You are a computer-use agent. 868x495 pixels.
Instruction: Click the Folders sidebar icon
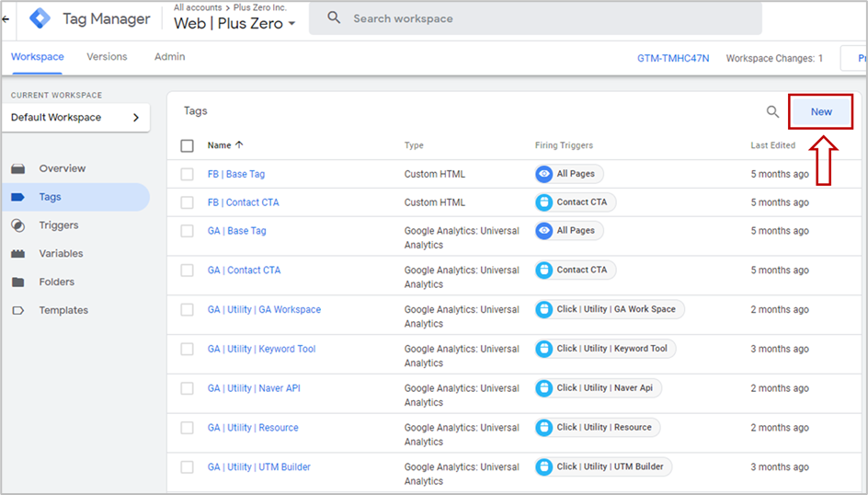tap(18, 282)
